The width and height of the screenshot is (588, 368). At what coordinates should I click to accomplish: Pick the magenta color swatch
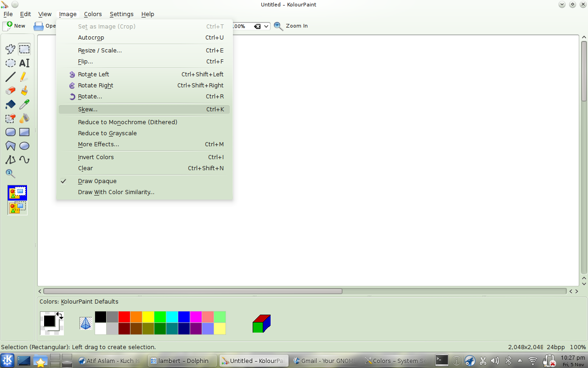point(196,317)
